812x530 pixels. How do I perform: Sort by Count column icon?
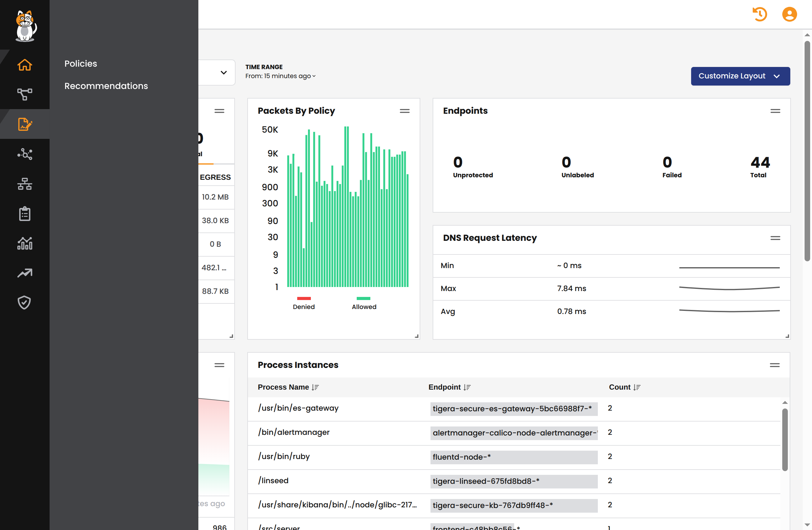pyautogui.click(x=637, y=387)
